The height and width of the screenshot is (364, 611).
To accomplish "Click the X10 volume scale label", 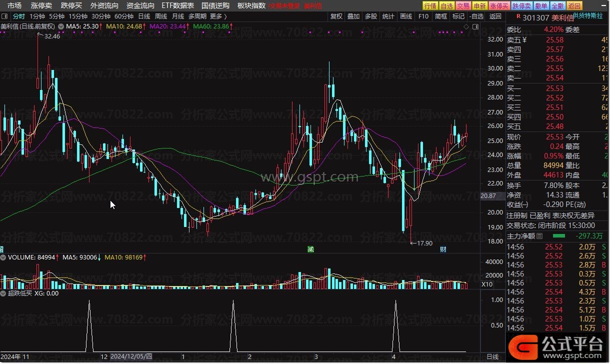I will [486, 284].
